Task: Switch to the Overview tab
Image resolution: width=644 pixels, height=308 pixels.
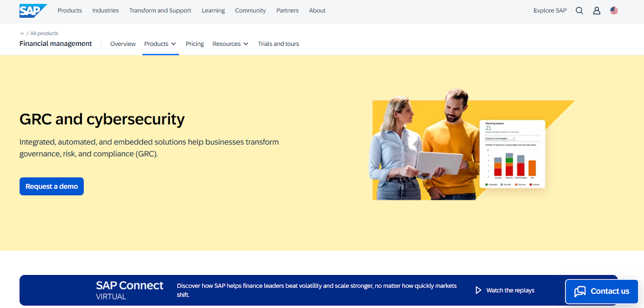Action: [x=123, y=44]
